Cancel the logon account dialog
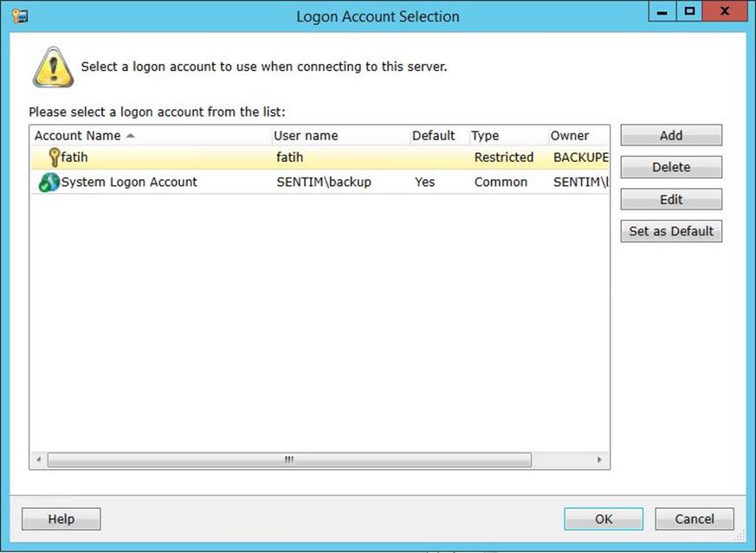Screen dimensions: 756x553 pos(695,518)
